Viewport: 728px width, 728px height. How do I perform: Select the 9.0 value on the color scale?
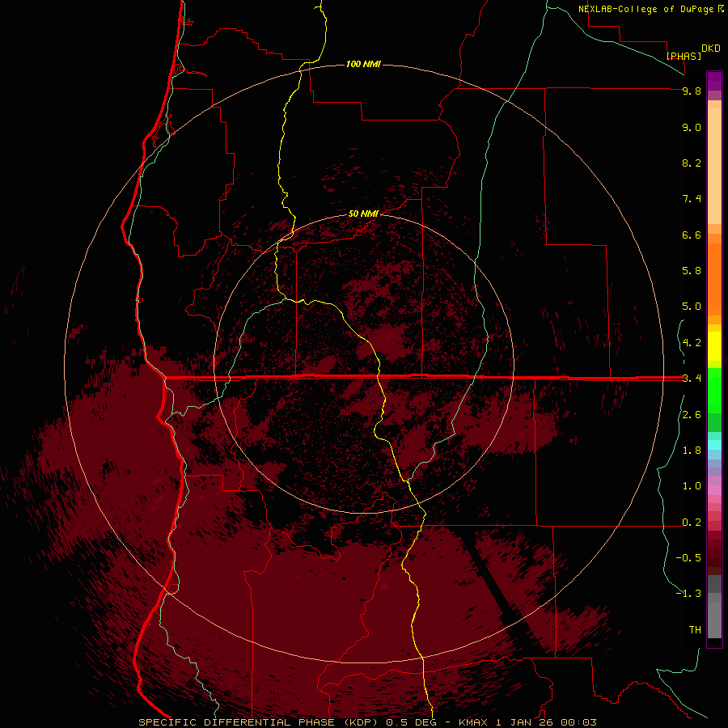click(x=692, y=127)
